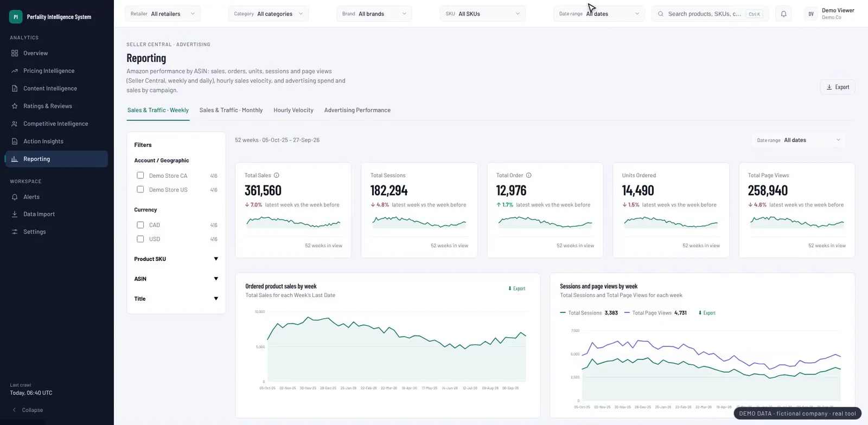
Task: Open the top bar Date range dropdown
Action: pos(599,14)
